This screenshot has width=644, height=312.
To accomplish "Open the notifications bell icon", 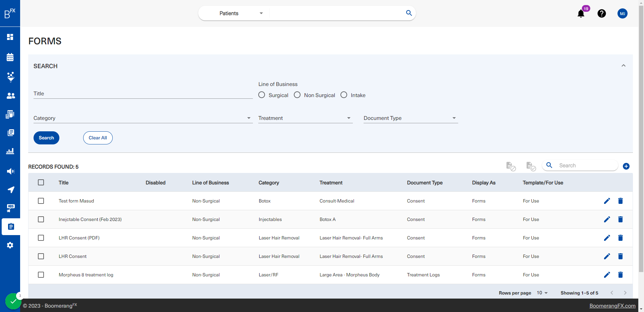I will 581,13.
